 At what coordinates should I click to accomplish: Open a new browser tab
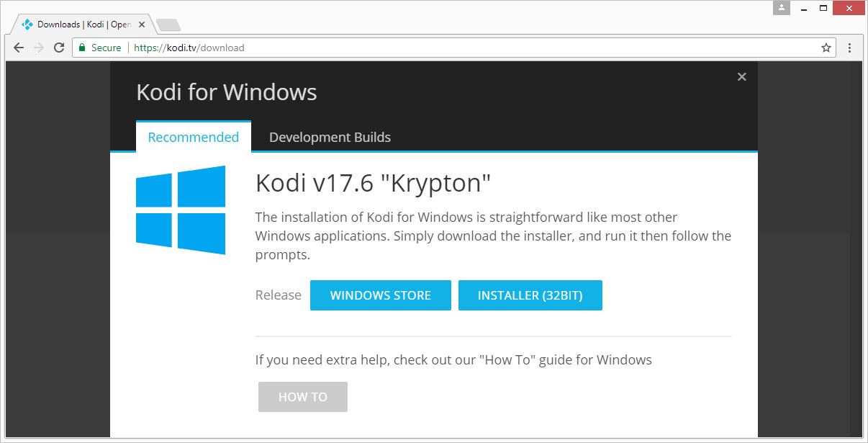point(168,24)
